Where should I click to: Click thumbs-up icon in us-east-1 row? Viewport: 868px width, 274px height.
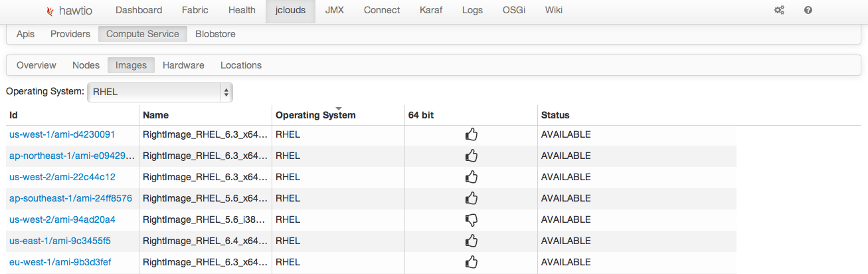coord(472,241)
